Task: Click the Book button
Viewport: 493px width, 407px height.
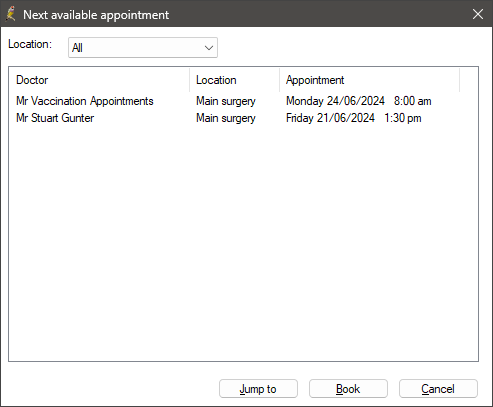Action: 348,389
